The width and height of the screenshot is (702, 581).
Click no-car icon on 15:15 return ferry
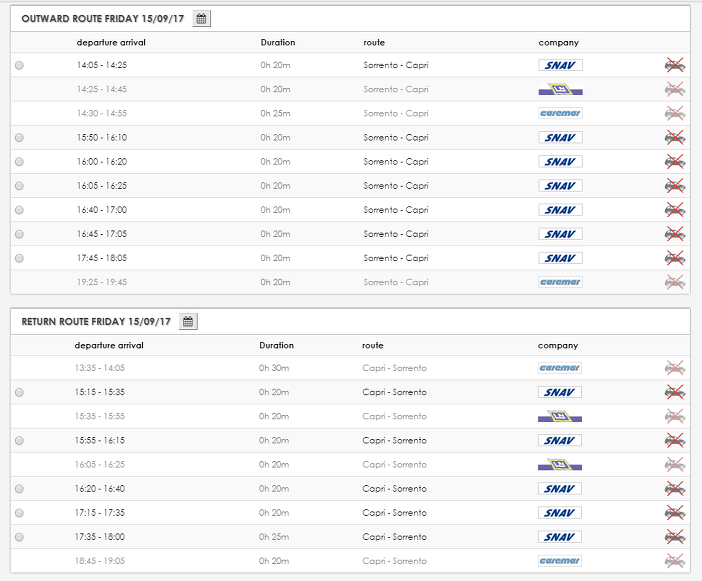pyautogui.click(x=675, y=392)
